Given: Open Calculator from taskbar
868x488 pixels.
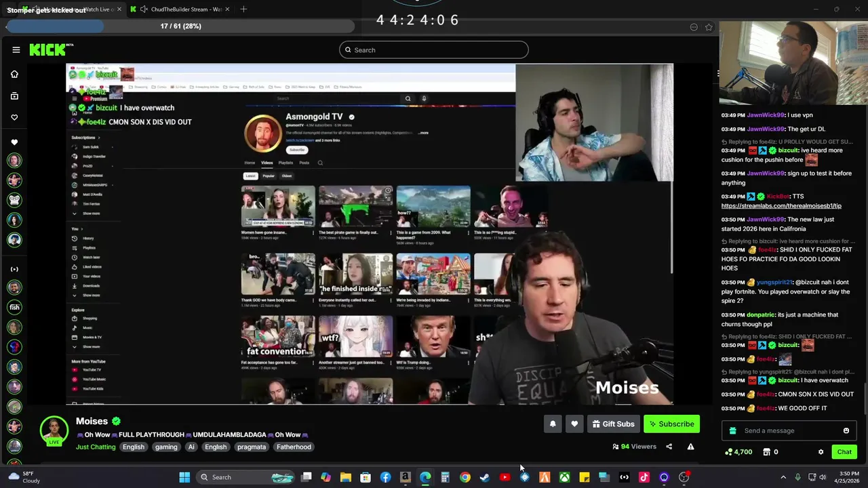Looking at the screenshot, I should click(445, 477).
